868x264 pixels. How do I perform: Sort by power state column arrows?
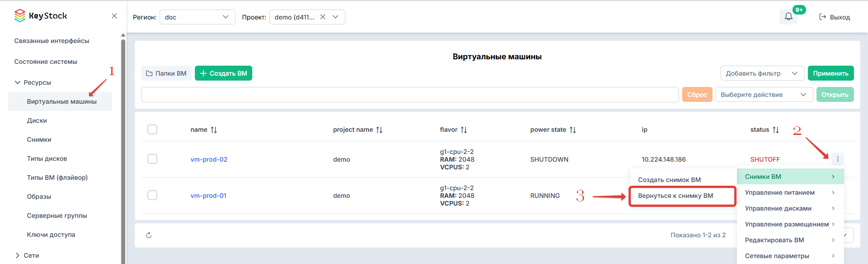click(573, 130)
